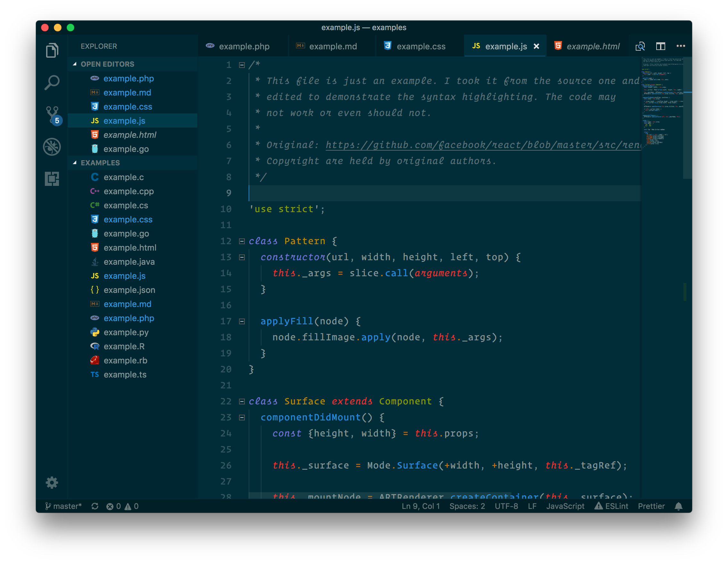Screen dimensions: 728x564
Task: Collapse the comment block fold on line 1
Action: coord(242,65)
